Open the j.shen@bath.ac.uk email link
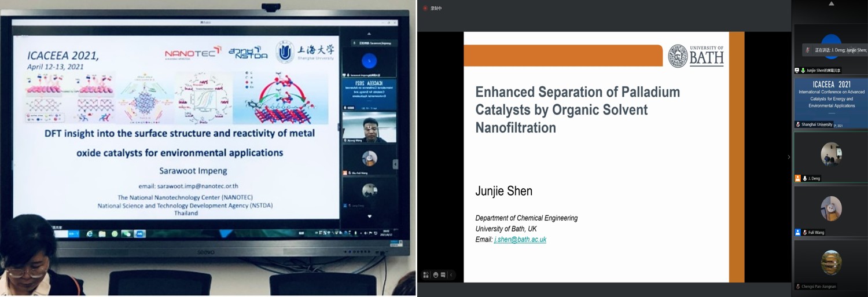This screenshot has width=868, height=297. [520, 239]
